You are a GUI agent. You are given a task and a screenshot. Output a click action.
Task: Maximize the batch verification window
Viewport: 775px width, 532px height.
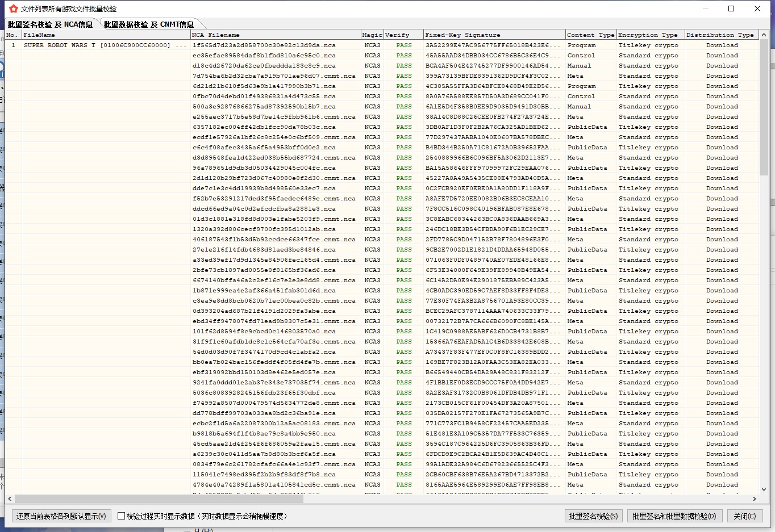(731, 9)
